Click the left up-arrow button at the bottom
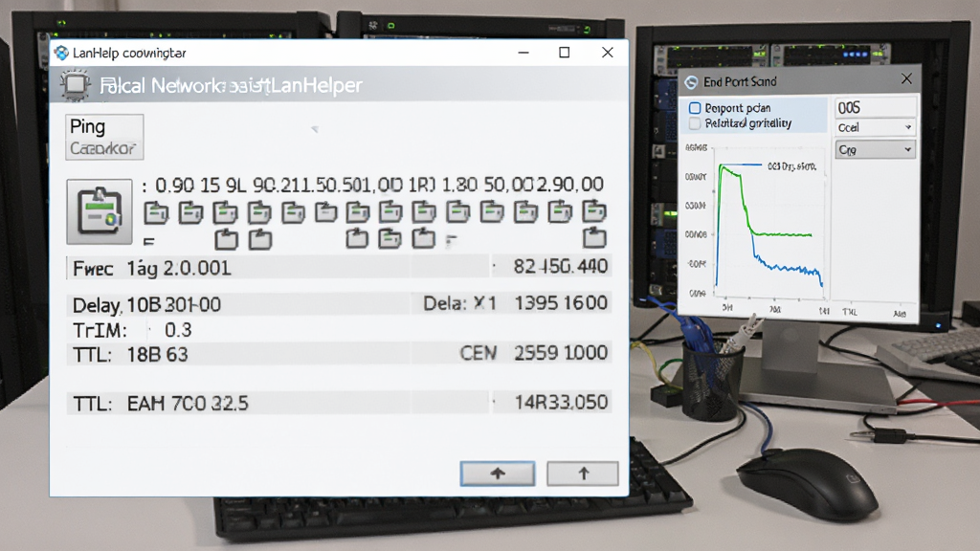 coord(498,474)
